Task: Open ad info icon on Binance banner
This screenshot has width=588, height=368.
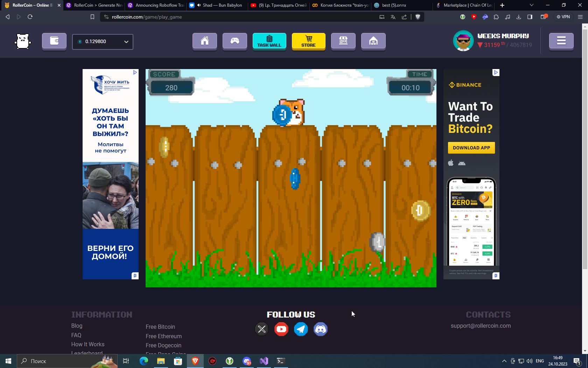Action: click(x=496, y=73)
